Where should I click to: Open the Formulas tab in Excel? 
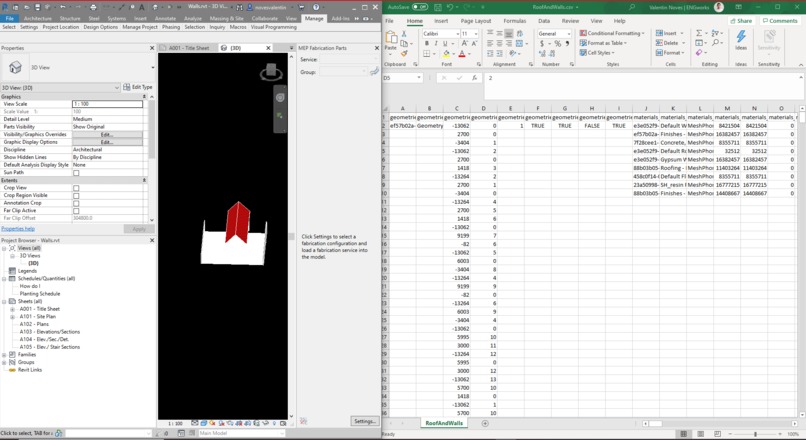515,21
